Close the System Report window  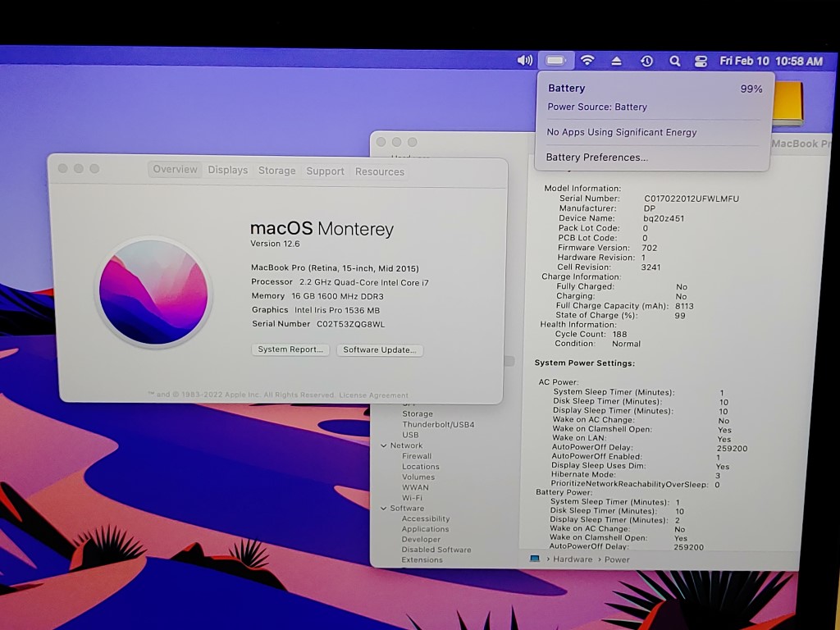point(381,142)
